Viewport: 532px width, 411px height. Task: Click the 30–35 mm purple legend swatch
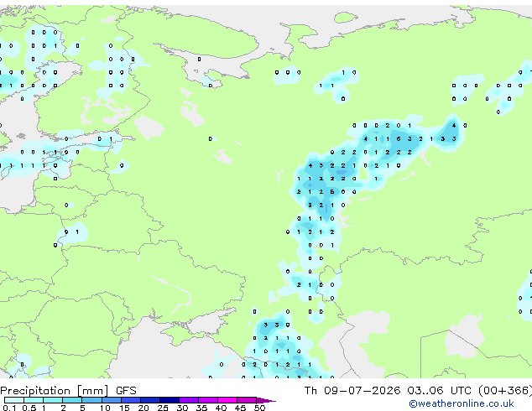click(x=189, y=400)
